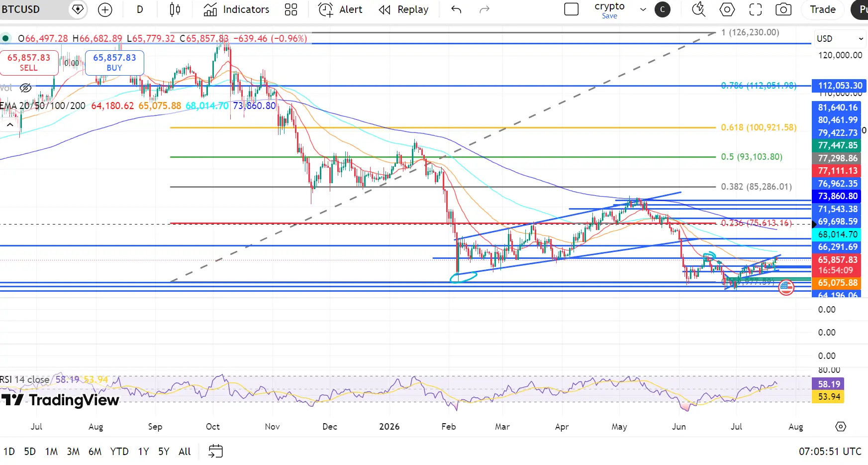The image size is (868, 465).
Task: Enter fullscreen mode with corner-bracket icon
Action: pos(756,9)
